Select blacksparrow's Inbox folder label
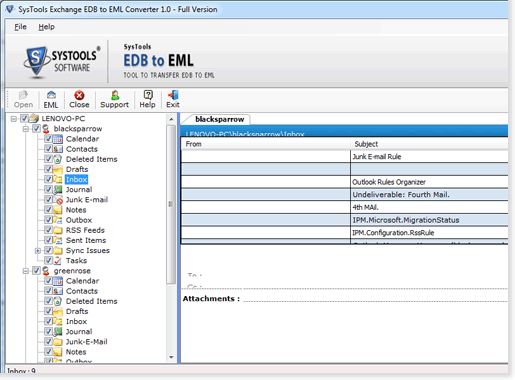The image size is (515, 380). [76, 179]
